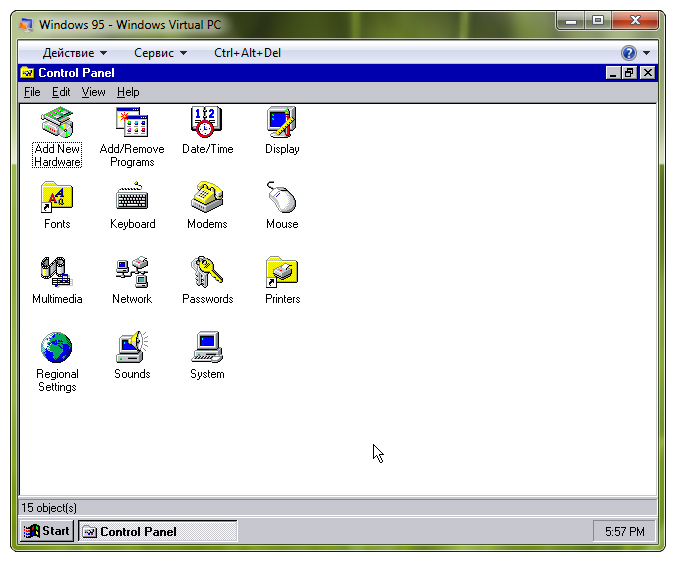Expand the Действие dropdown menu
Viewport: 676px width, 562px height.
tap(75, 53)
